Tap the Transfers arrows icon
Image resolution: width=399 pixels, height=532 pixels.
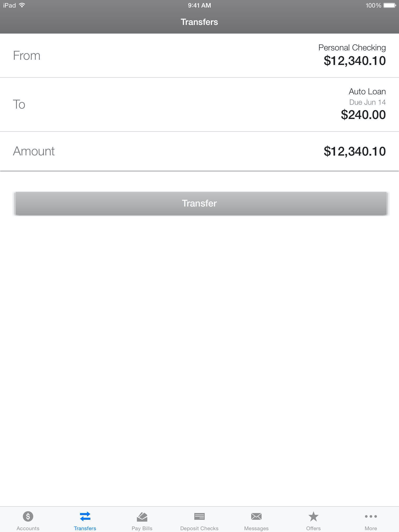pos(85,516)
